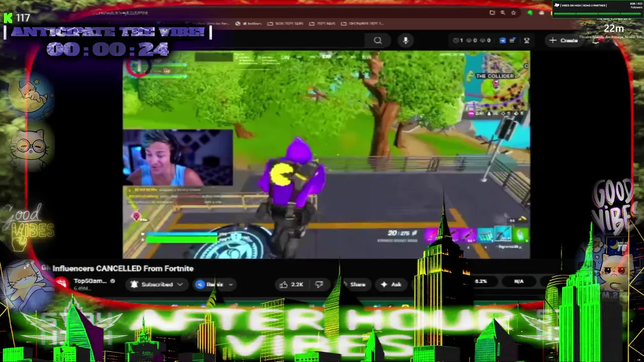
Task: Open the Top5Gaming channel avatar
Action: (61, 284)
